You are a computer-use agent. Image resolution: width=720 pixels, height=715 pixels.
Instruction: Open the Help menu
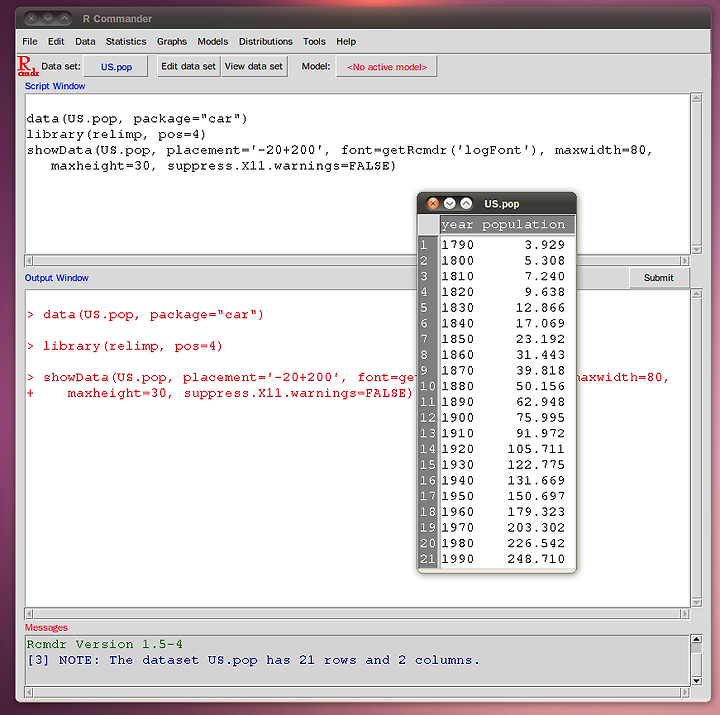pyautogui.click(x=346, y=42)
